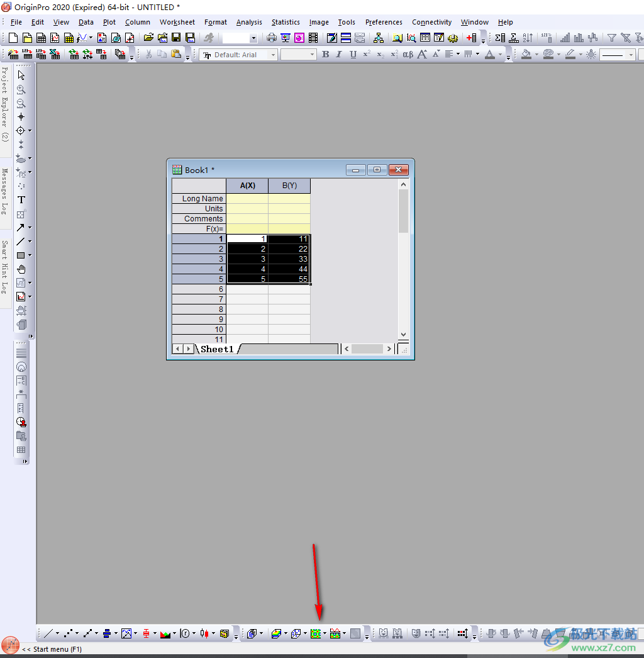Select row header 3 in Book1

pos(199,259)
